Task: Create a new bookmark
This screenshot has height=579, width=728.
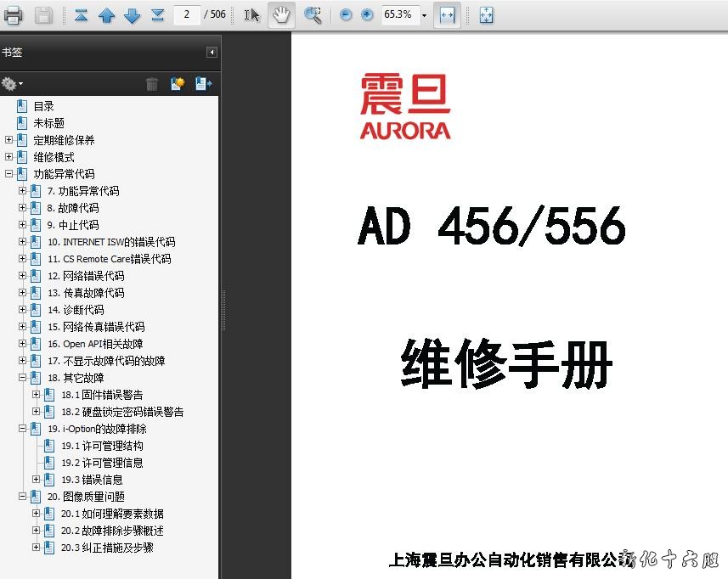Action: click(x=177, y=83)
